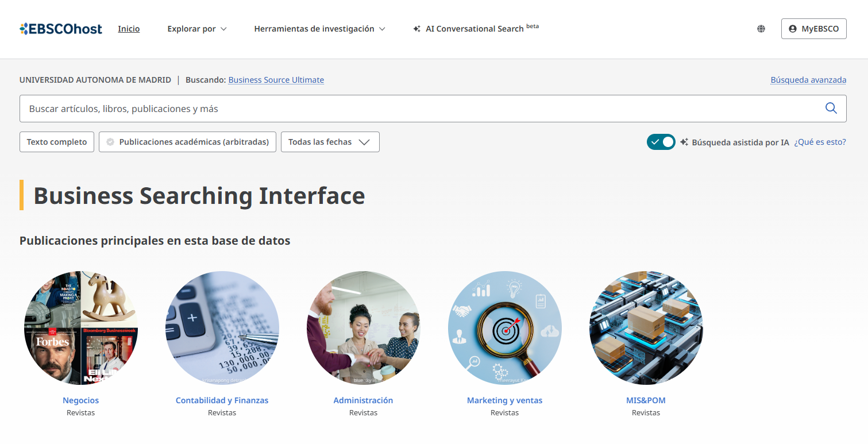Viewport: 868px width, 444px height.
Task: Expand the Explorar por menu
Action: [x=197, y=29]
